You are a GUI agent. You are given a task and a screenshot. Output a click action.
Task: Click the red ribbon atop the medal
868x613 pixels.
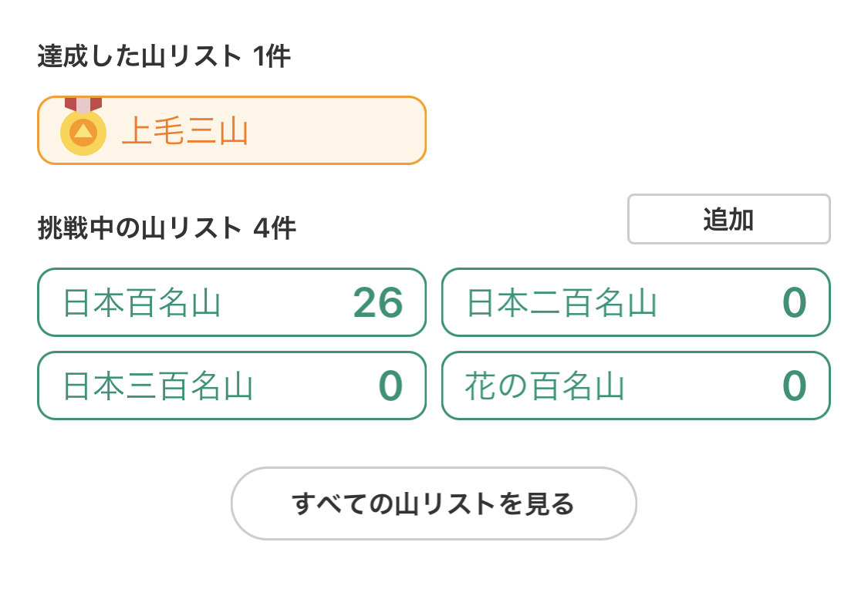point(83,105)
